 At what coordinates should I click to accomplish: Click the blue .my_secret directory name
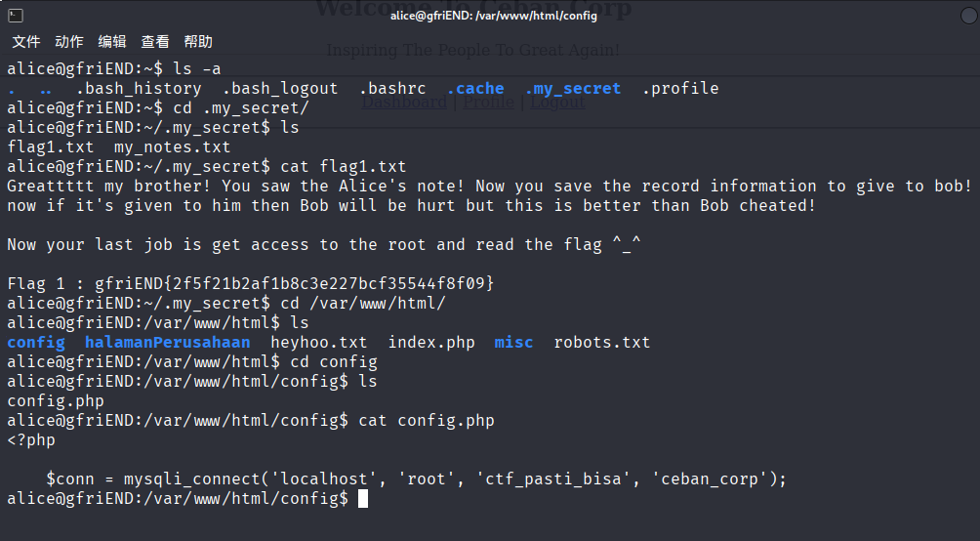pyautogui.click(x=573, y=89)
